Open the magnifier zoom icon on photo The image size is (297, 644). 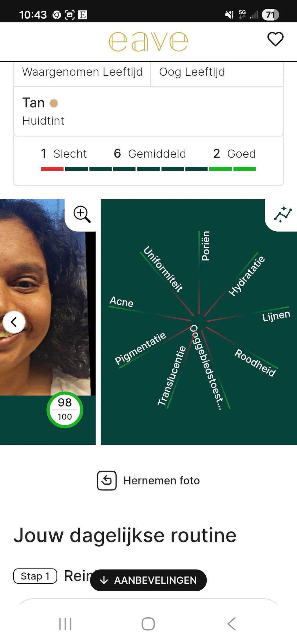point(82,214)
